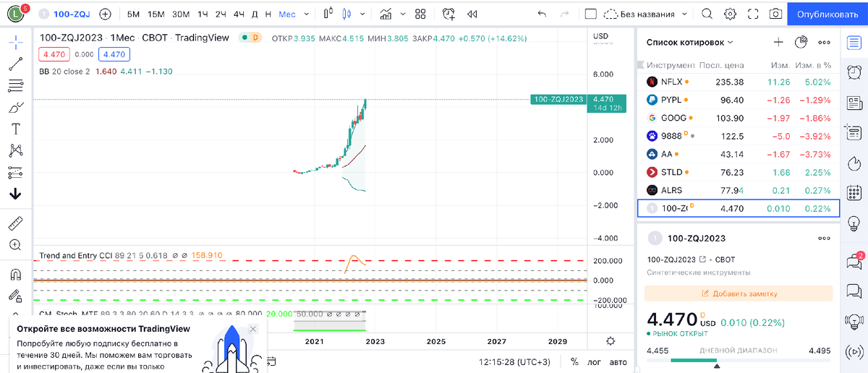The width and height of the screenshot is (868, 373).
Task: Click Добавить заметку button
Action: pos(739,293)
